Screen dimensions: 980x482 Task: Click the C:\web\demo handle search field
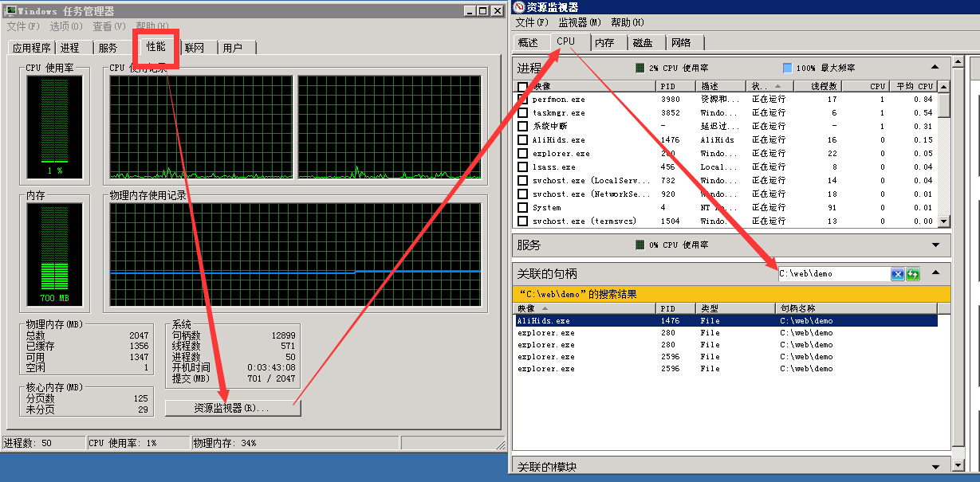click(x=833, y=274)
